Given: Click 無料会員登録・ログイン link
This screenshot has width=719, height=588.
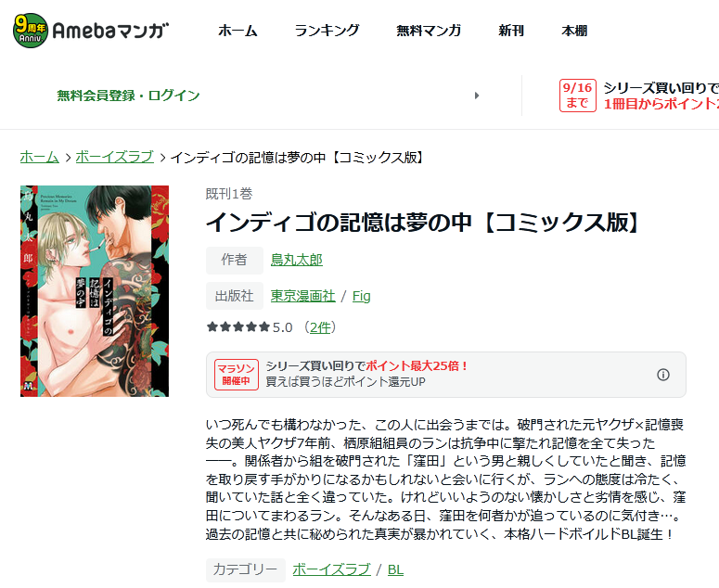Looking at the screenshot, I should coord(128,96).
